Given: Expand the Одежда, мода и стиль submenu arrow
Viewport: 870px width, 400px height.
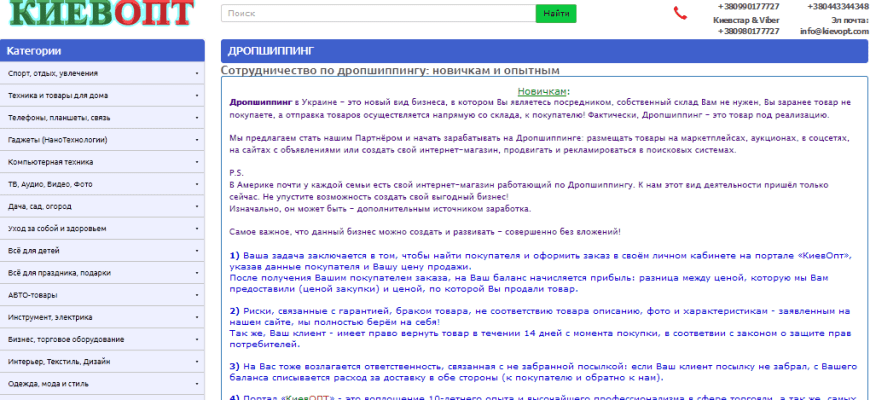Looking at the screenshot, I should coord(197,383).
